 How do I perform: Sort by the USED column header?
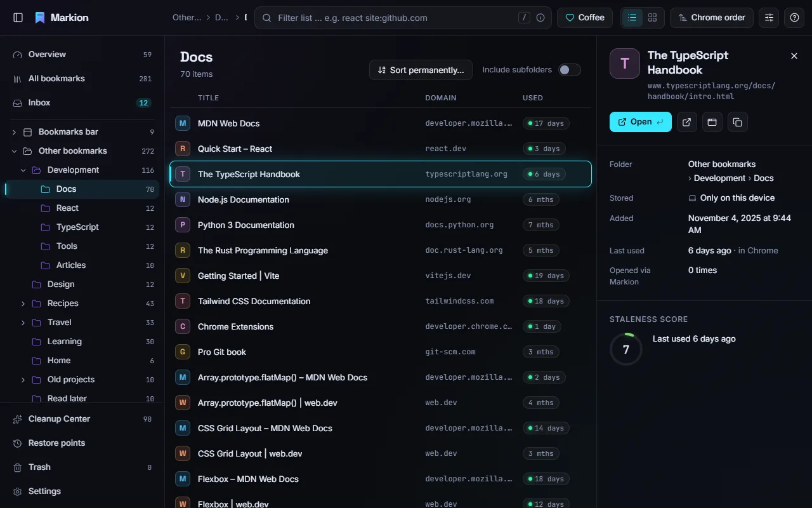pyautogui.click(x=533, y=98)
